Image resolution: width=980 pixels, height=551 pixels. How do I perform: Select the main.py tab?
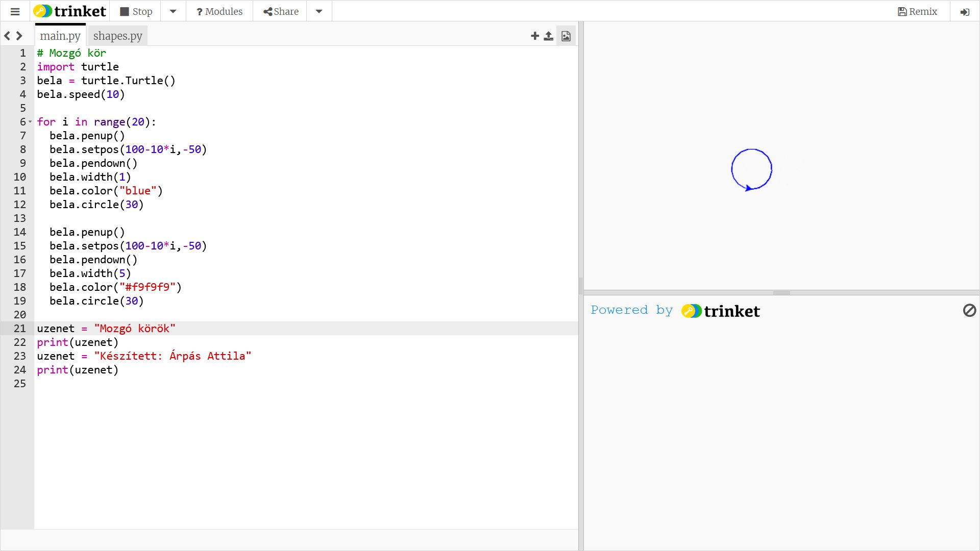(x=60, y=36)
